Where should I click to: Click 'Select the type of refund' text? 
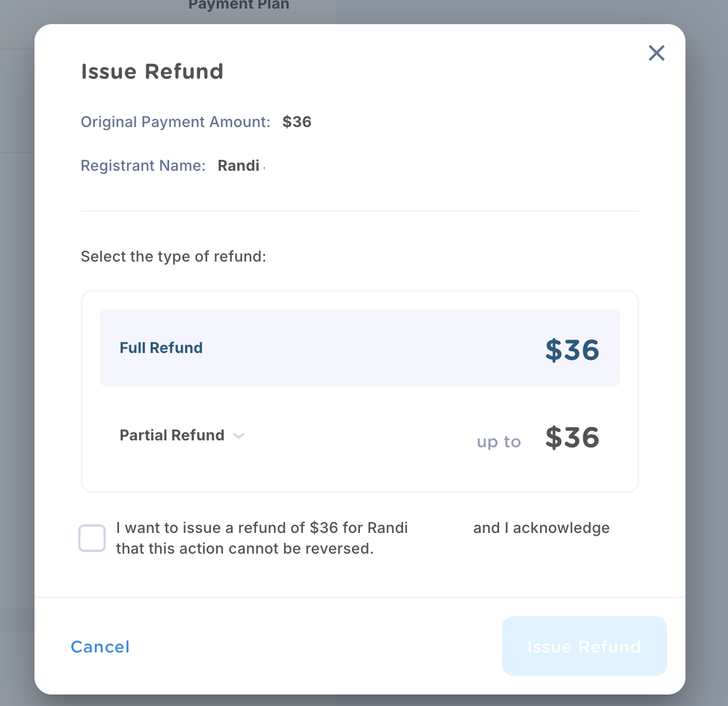pos(174,256)
